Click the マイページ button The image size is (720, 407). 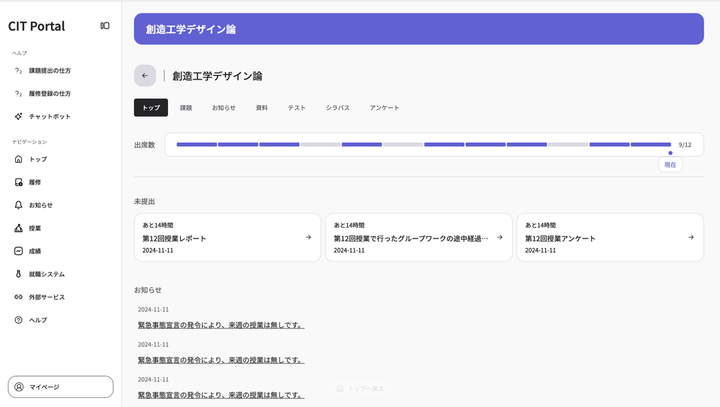61,386
